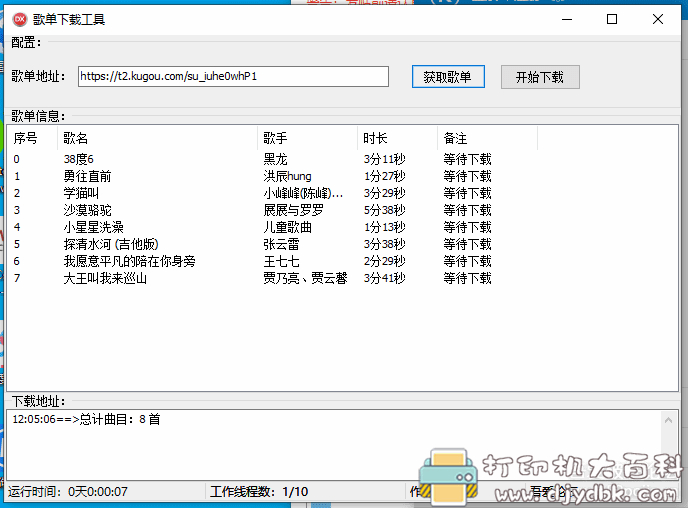Click the 获取歌单 button
This screenshot has height=508, width=688.
point(448,77)
